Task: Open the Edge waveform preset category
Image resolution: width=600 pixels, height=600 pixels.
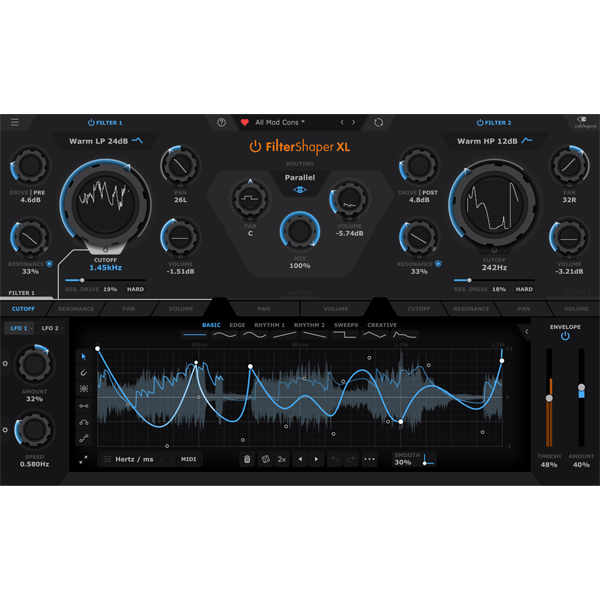Action: [x=237, y=325]
